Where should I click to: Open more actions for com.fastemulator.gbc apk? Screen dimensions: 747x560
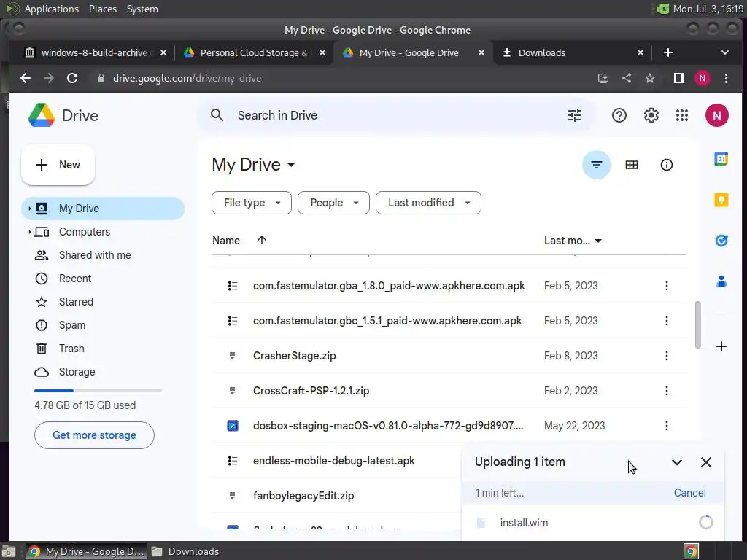click(x=666, y=321)
